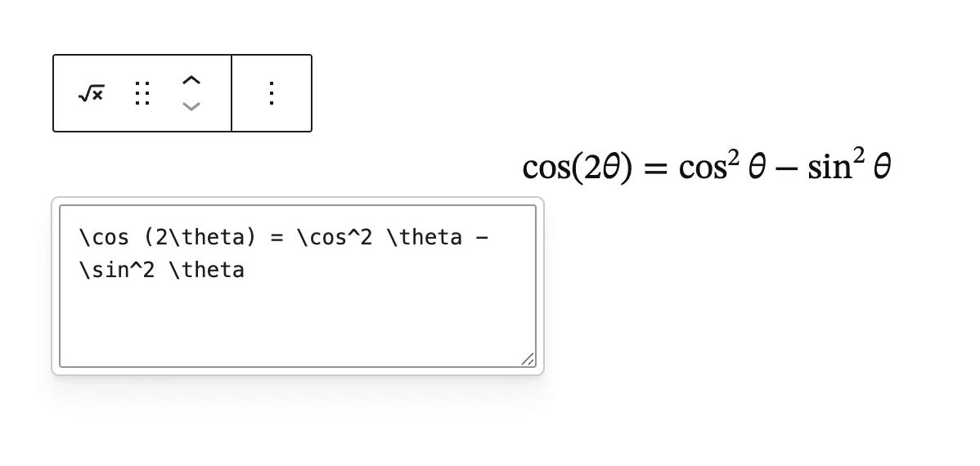Grab the block drag handle

coord(142,93)
